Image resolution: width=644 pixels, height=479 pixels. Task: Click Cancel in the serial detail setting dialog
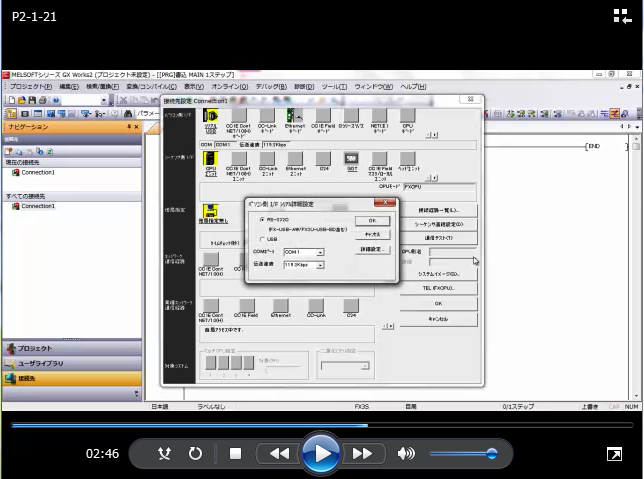point(373,234)
